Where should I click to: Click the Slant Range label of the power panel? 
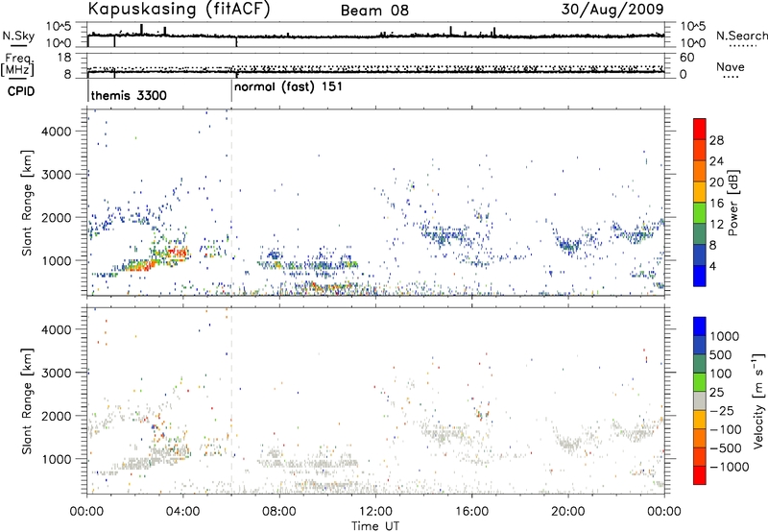[27, 203]
